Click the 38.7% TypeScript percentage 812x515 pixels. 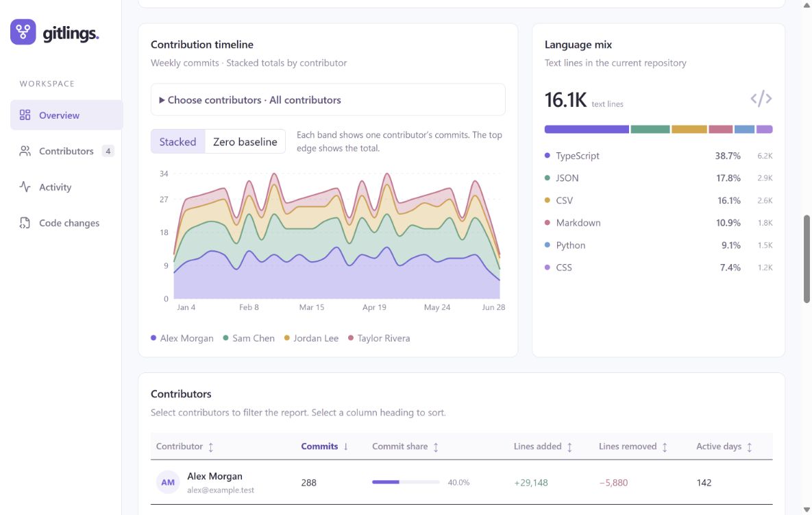(x=728, y=156)
